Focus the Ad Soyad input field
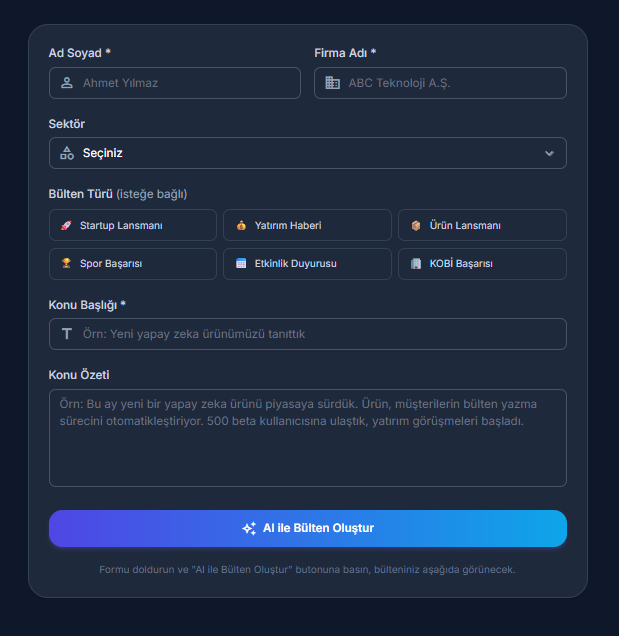Image resolution: width=619 pixels, height=636 pixels. point(185,83)
